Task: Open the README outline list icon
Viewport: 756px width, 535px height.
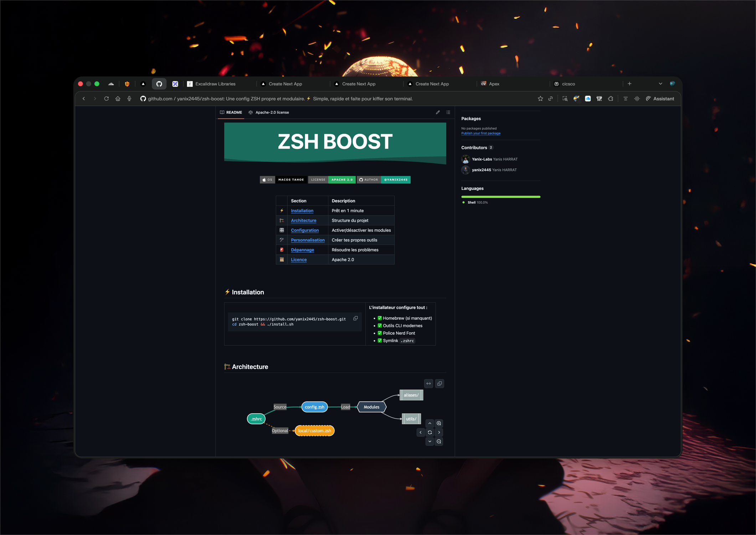Action: click(x=448, y=112)
